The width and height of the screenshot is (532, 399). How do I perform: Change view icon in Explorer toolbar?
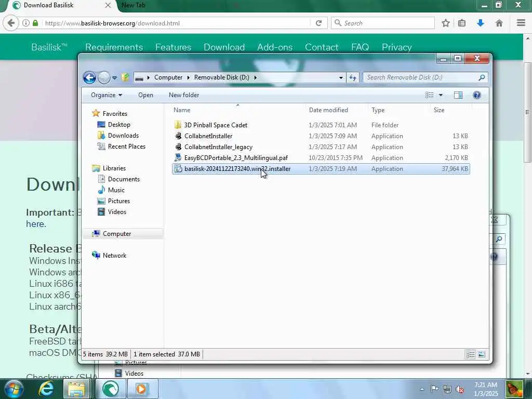coord(430,95)
